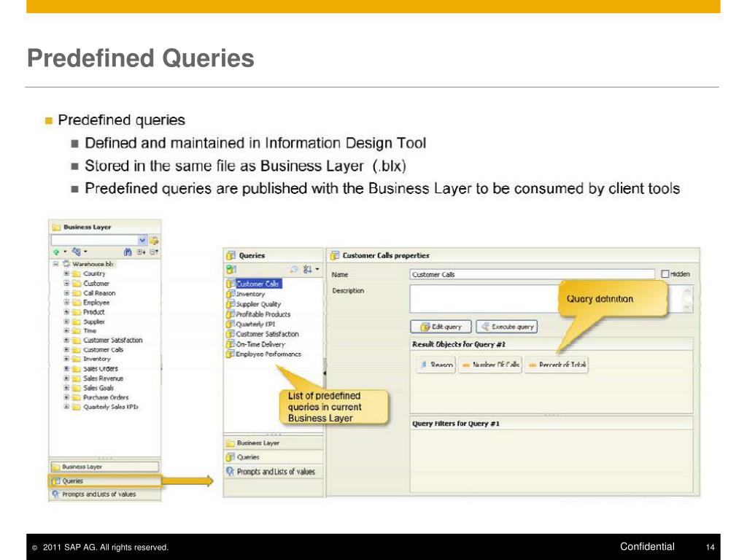Click the Edit query button

tap(441, 327)
